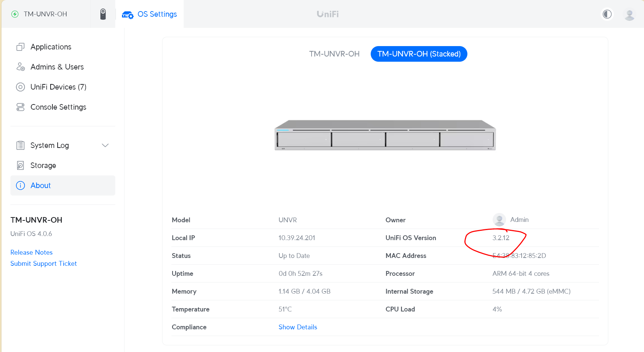Screen dimensions: 644x352
Task: Click Submit Support Ticket link
Action: coord(44,264)
